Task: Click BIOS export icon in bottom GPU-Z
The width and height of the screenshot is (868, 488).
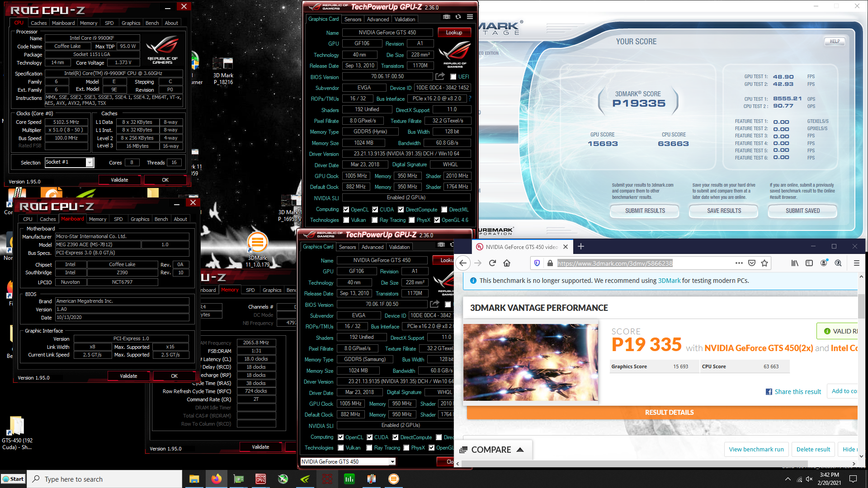Action: [x=434, y=304]
